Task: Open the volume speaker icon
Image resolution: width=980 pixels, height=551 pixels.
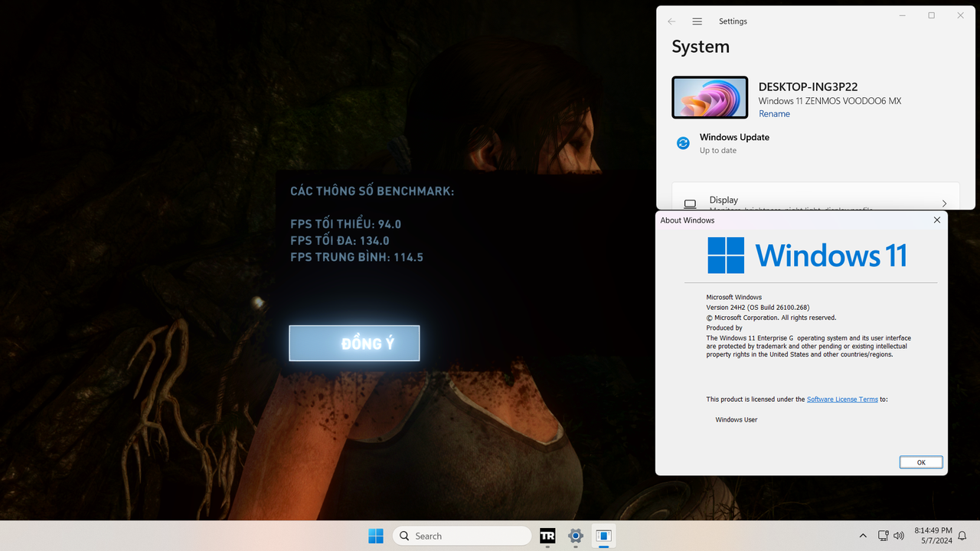Action: click(899, 536)
